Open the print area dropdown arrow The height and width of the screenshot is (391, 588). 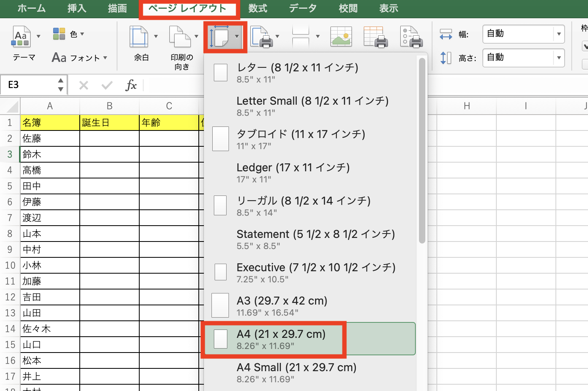click(278, 36)
